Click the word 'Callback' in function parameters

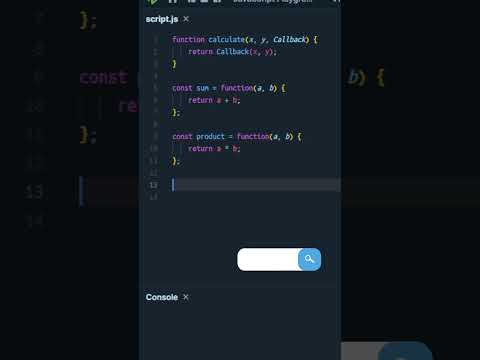tap(289, 39)
